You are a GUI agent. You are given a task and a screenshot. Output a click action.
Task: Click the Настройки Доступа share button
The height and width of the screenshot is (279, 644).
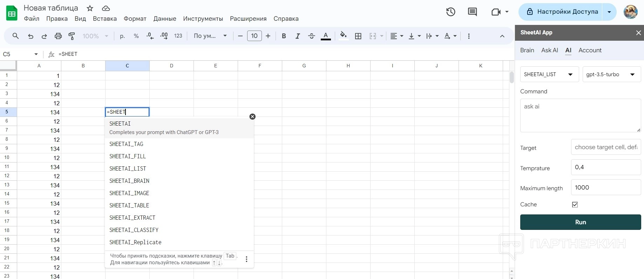click(562, 12)
